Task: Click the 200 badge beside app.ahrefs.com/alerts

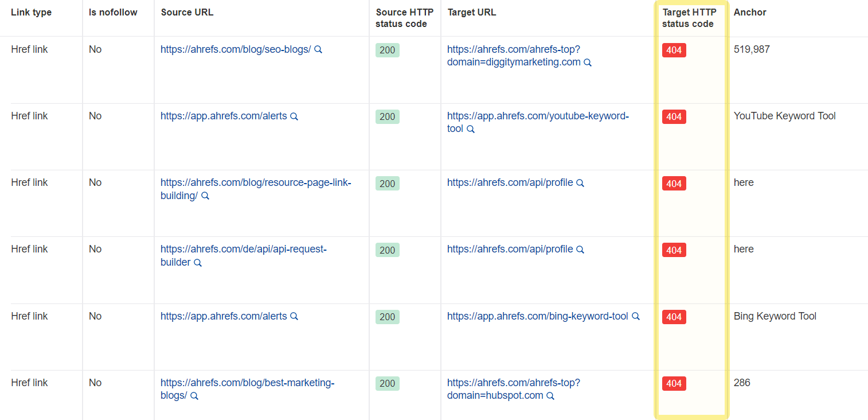Action: (x=387, y=116)
